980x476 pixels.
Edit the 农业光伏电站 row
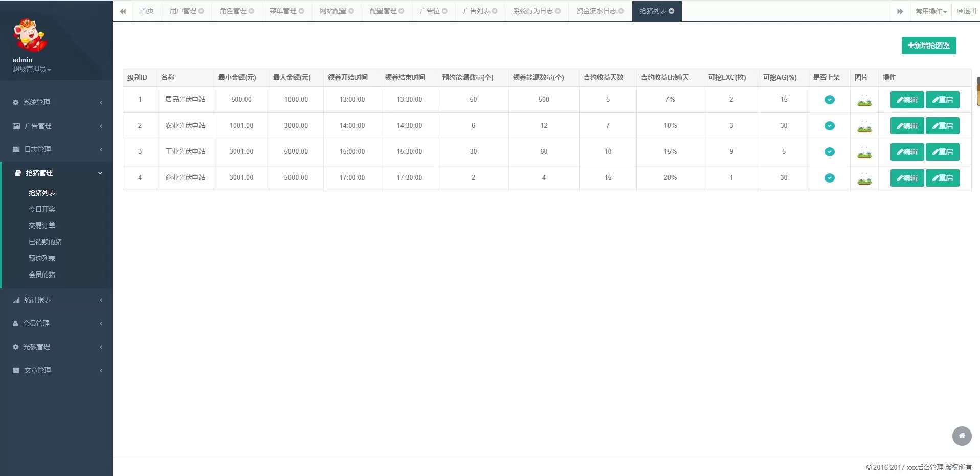[x=907, y=126]
